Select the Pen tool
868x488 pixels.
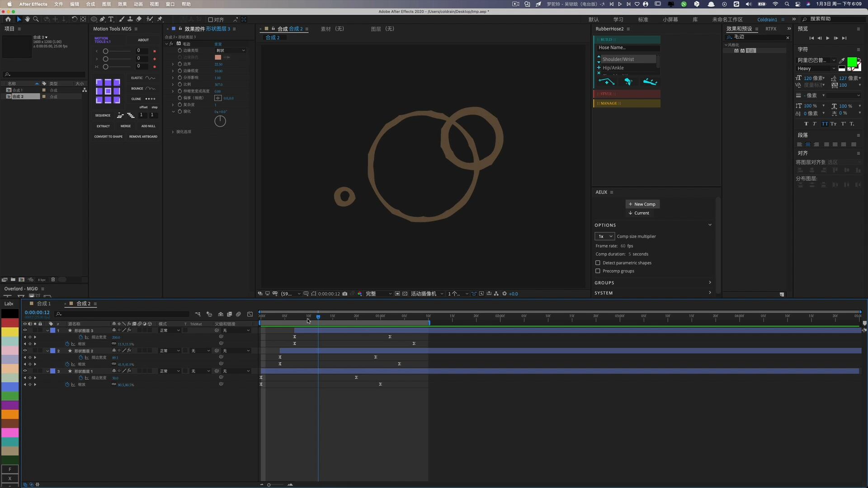pyautogui.click(x=103, y=19)
